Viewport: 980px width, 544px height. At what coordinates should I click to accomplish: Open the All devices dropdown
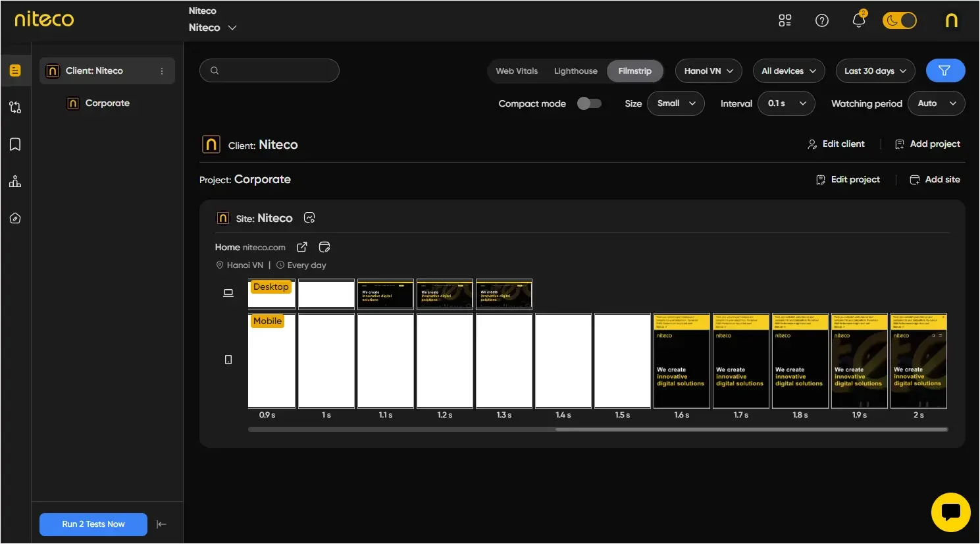(x=788, y=71)
